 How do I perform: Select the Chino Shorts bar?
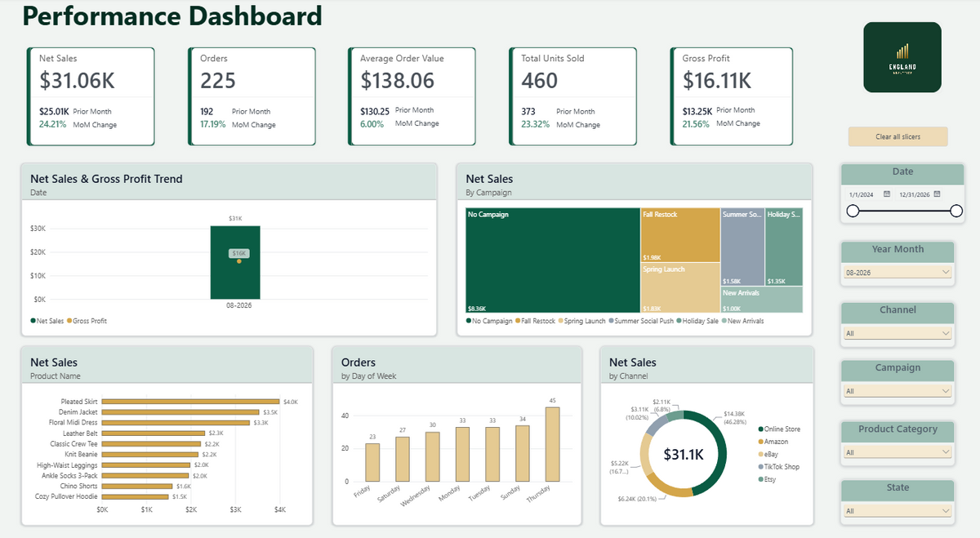click(137, 486)
